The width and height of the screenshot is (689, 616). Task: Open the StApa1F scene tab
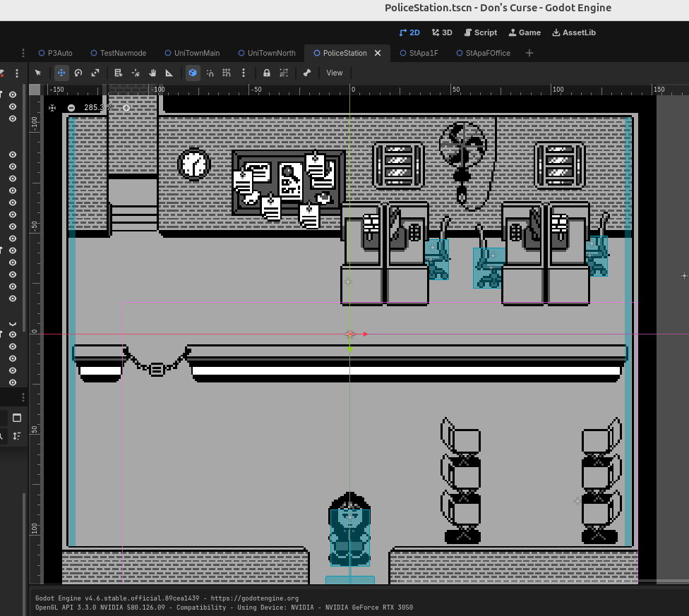pos(419,53)
